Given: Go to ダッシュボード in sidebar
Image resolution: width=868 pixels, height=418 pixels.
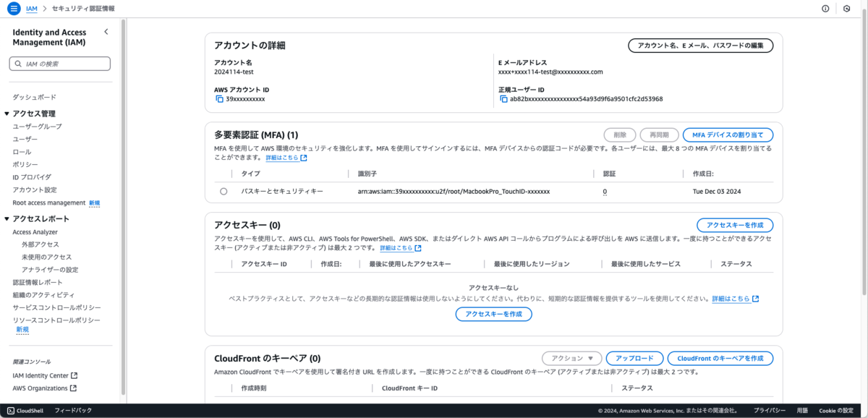Looking at the screenshot, I should tap(34, 97).
